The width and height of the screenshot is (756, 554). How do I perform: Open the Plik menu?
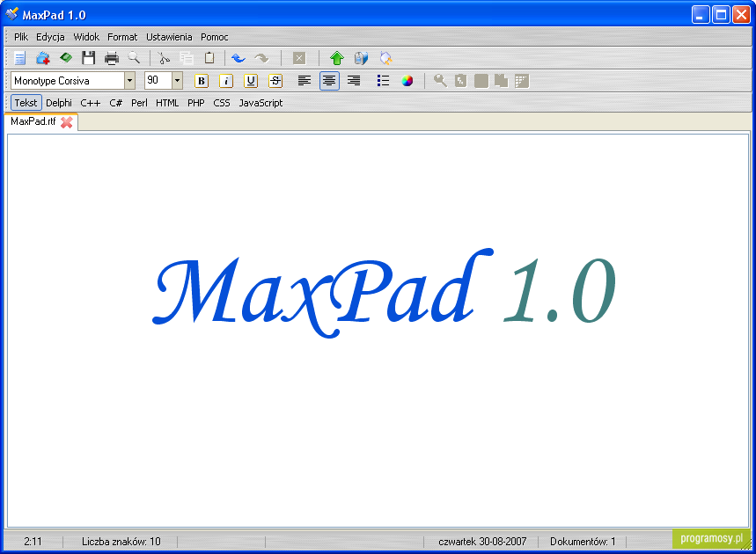21,37
